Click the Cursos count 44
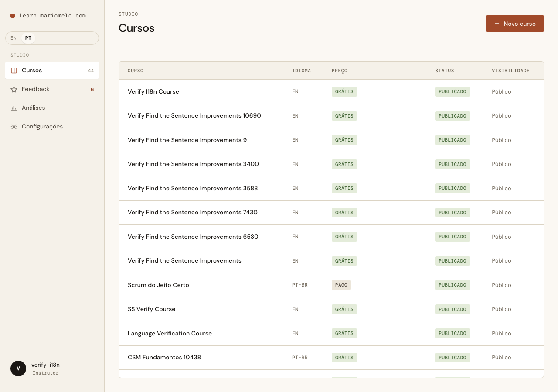Screen dimensions: 558x392 coord(91,71)
